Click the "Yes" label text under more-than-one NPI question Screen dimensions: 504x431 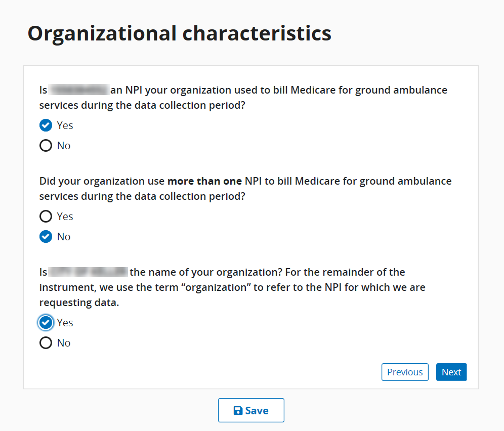click(65, 217)
